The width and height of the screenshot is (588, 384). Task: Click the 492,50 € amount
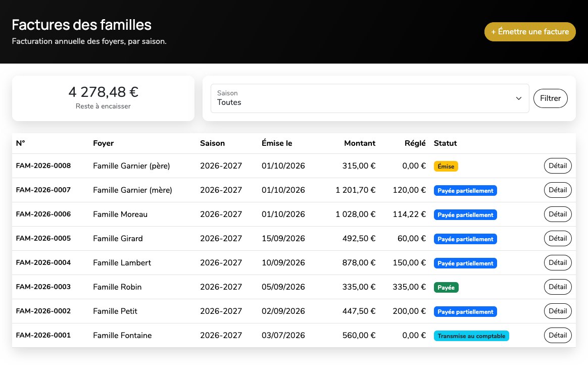coord(359,238)
